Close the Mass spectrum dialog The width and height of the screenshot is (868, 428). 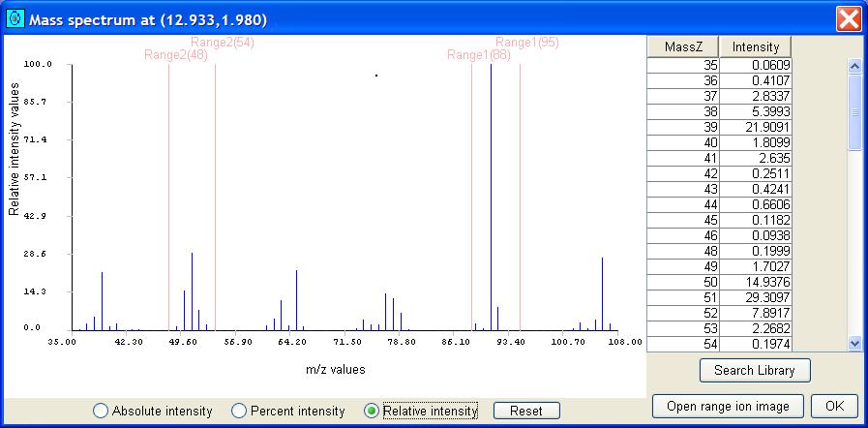849,18
